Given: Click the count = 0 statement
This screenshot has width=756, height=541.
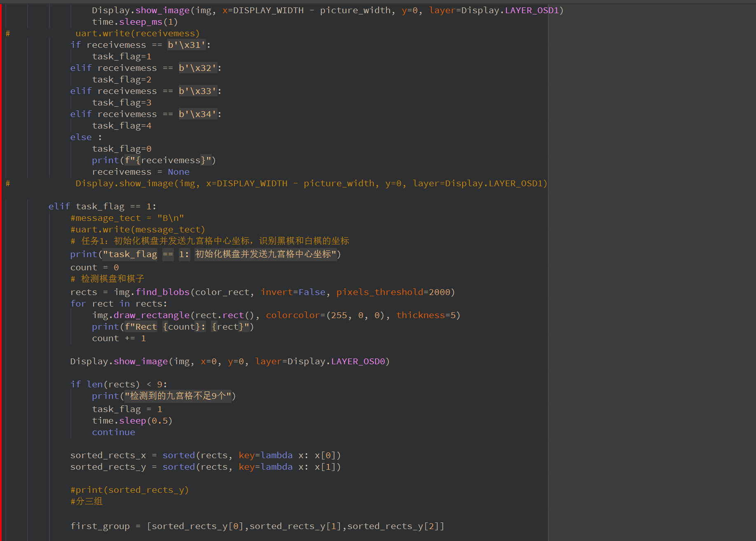Looking at the screenshot, I should point(94,267).
